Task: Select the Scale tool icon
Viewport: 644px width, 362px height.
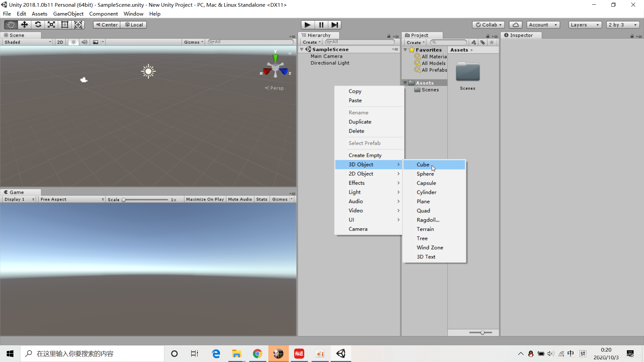Action: [x=51, y=24]
